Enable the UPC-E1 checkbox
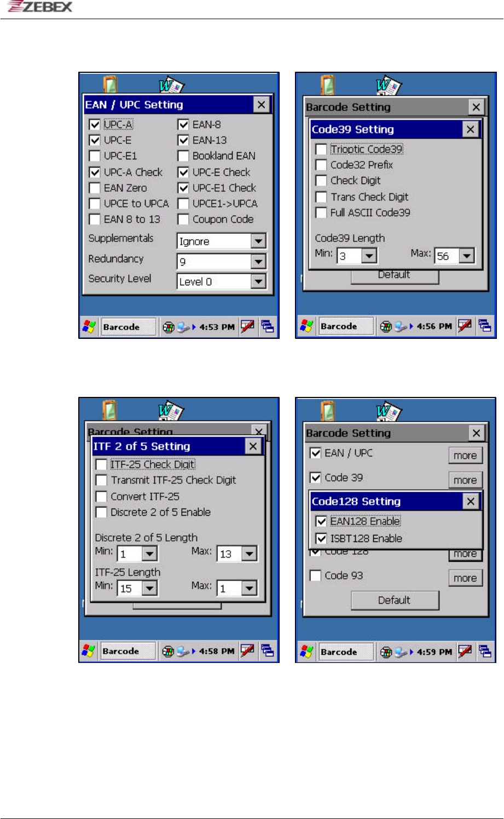 click(x=95, y=156)
